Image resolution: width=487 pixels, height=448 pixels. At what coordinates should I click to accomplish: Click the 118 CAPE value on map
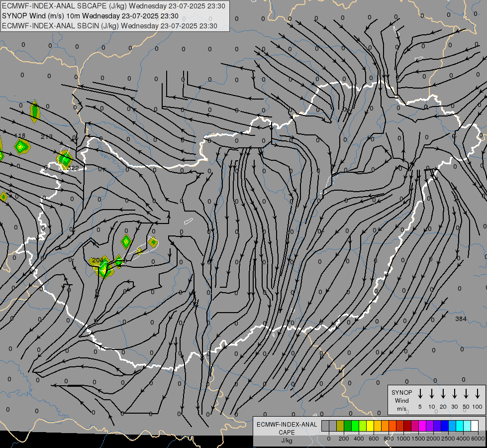click(20, 135)
